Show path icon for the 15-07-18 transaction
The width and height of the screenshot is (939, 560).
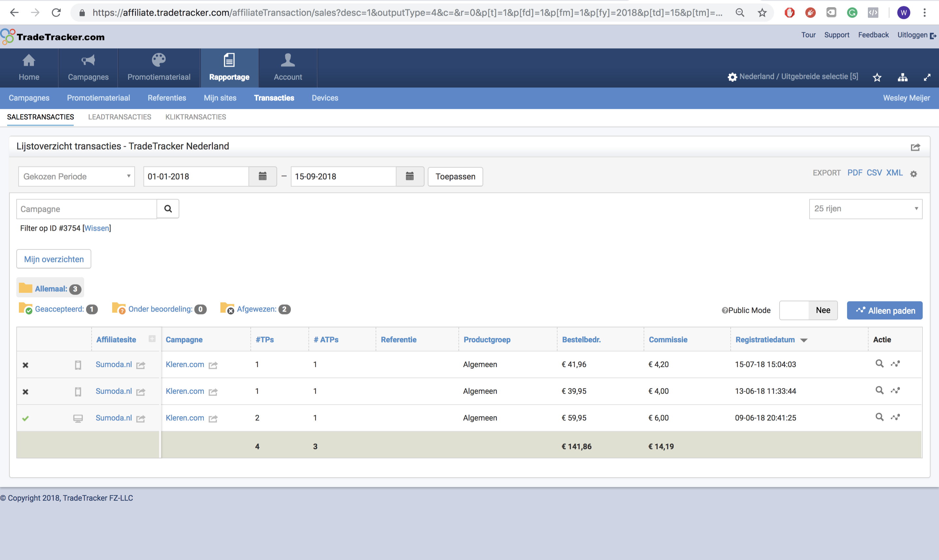click(x=895, y=363)
